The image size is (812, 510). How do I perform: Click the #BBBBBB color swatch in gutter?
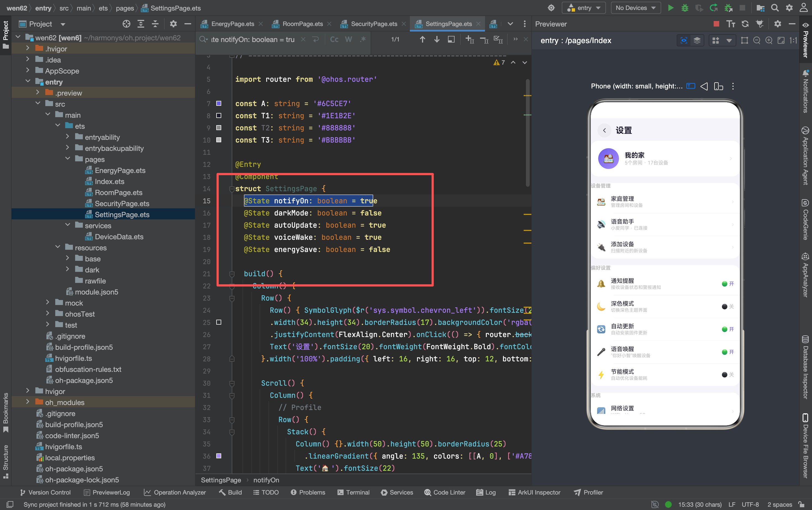point(218,140)
